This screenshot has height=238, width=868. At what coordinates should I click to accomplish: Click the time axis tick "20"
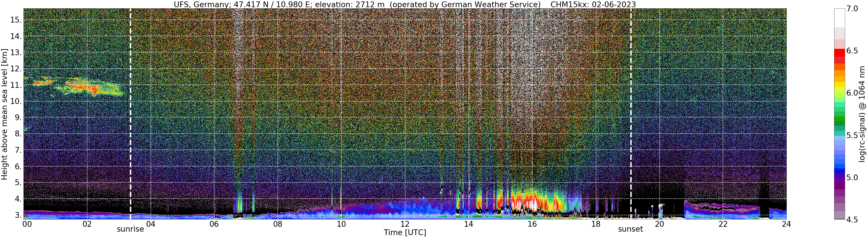659,224
